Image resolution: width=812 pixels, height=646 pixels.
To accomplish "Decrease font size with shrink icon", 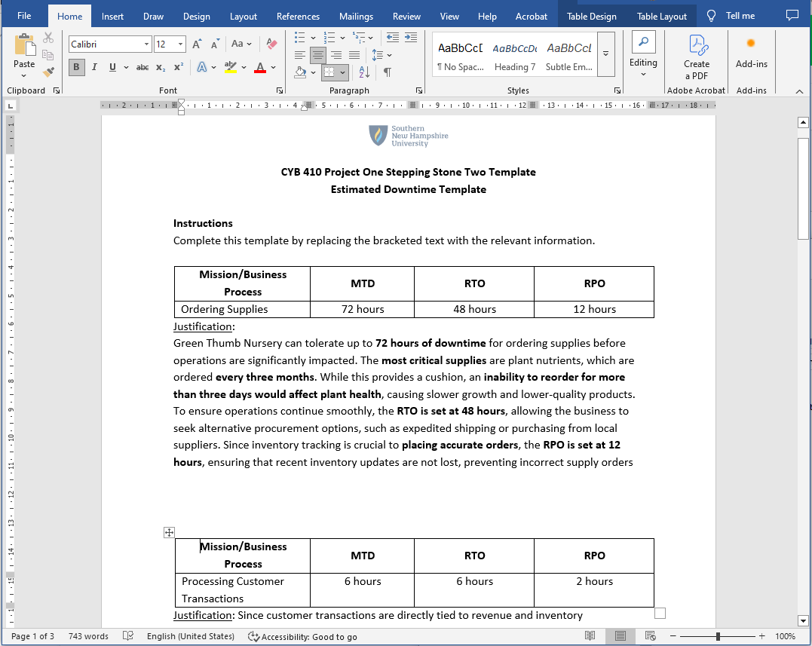I will point(216,44).
